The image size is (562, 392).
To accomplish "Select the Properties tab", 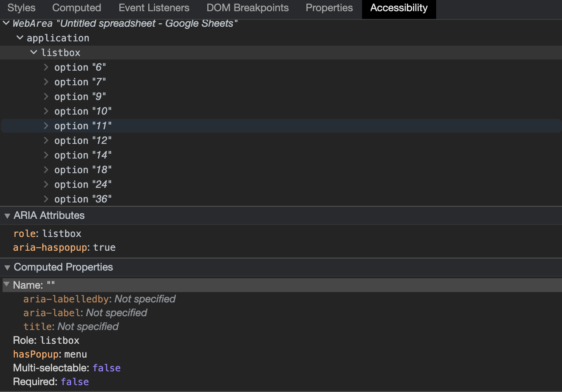I will pos(329,8).
